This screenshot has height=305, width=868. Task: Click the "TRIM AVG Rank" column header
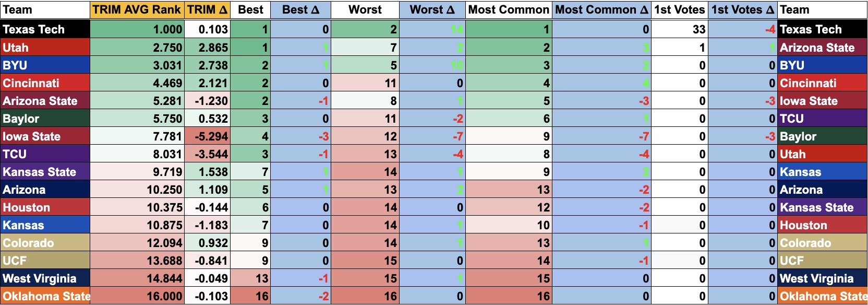pyautogui.click(x=137, y=10)
